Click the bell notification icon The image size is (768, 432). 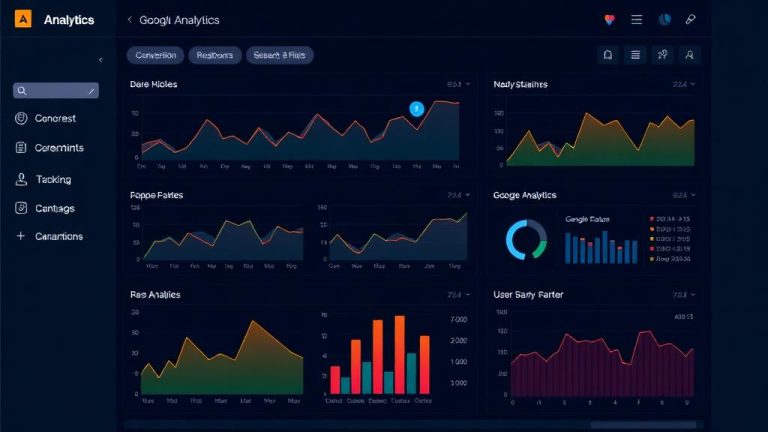608,55
